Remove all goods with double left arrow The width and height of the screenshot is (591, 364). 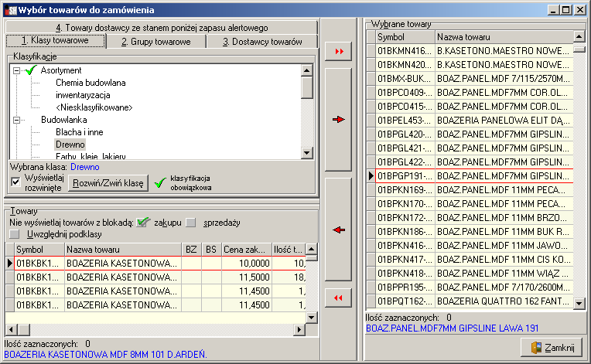click(339, 298)
